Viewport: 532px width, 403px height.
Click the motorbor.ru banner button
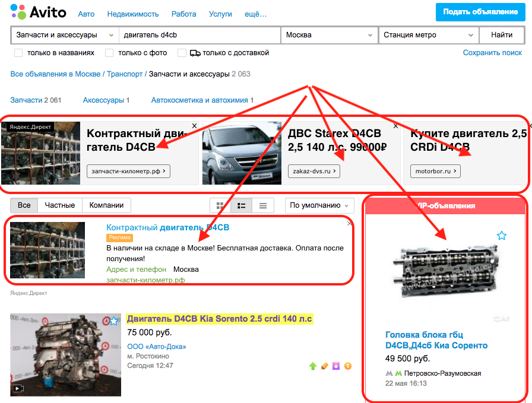point(436,172)
